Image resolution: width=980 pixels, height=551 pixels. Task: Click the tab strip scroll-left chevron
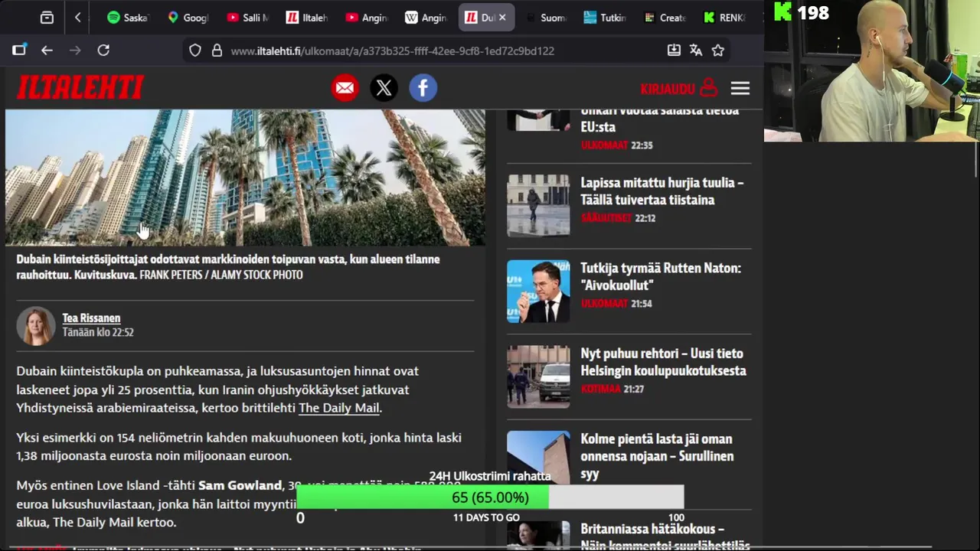(77, 18)
